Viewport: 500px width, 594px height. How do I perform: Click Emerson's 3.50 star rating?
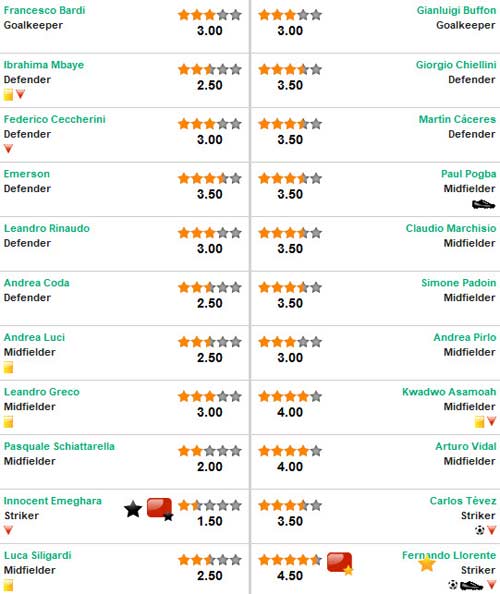tap(209, 178)
